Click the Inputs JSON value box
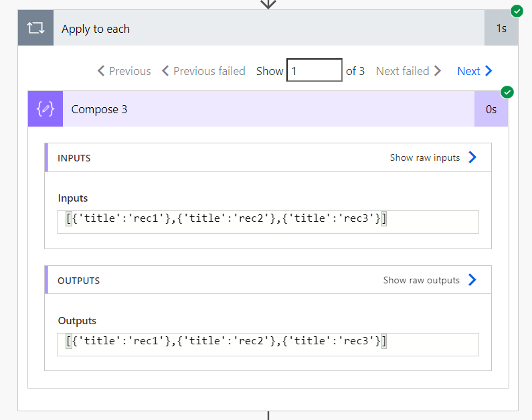532x420 pixels. tap(268, 222)
